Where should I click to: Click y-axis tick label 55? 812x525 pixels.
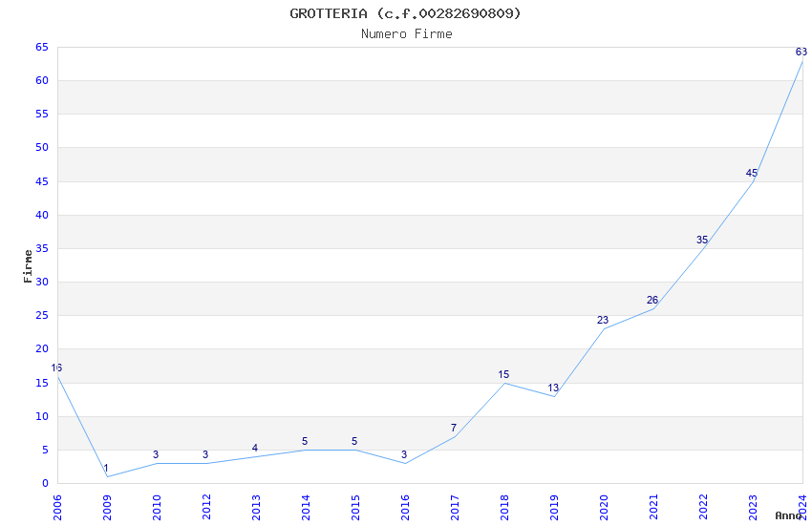[x=42, y=114]
